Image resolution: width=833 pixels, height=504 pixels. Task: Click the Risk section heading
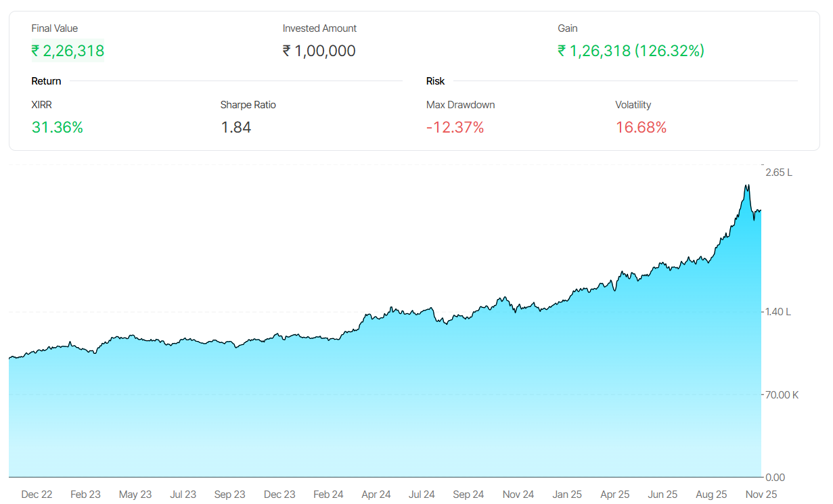[435, 81]
